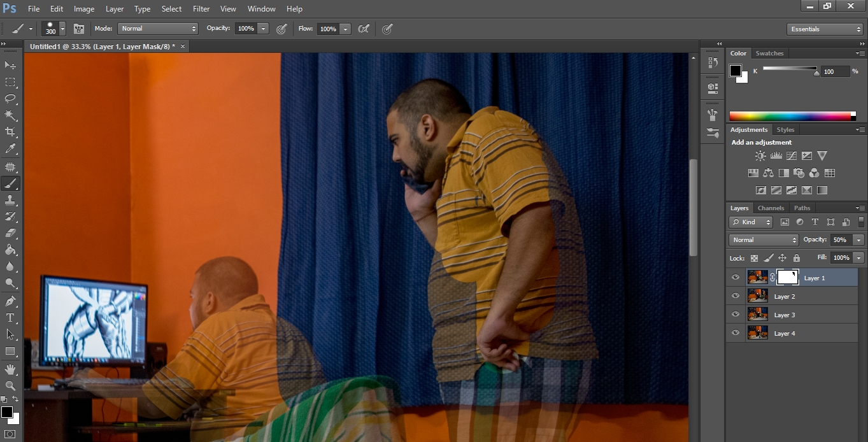The height and width of the screenshot is (442, 868).
Task: Open the layer blending mode dropdown
Action: coord(763,239)
